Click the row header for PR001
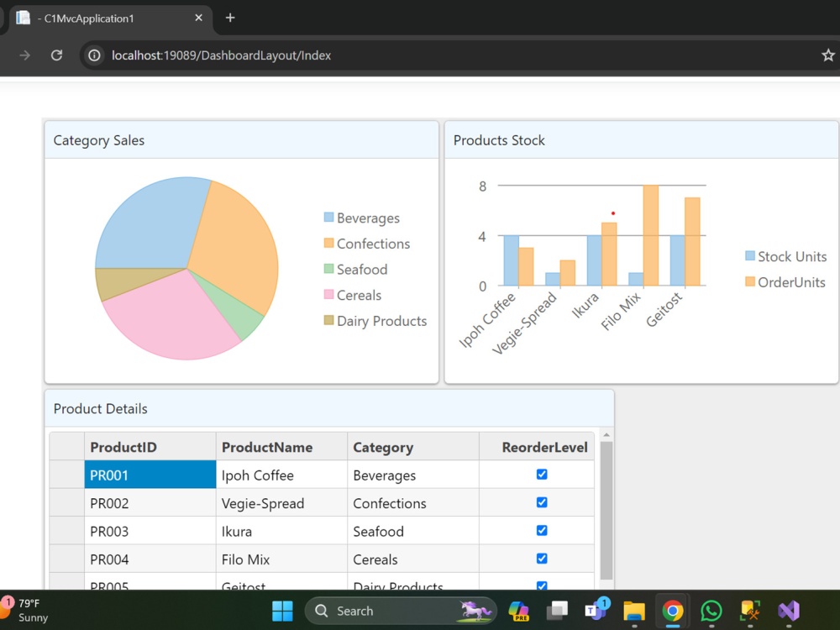This screenshot has height=630, width=840. click(x=67, y=475)
